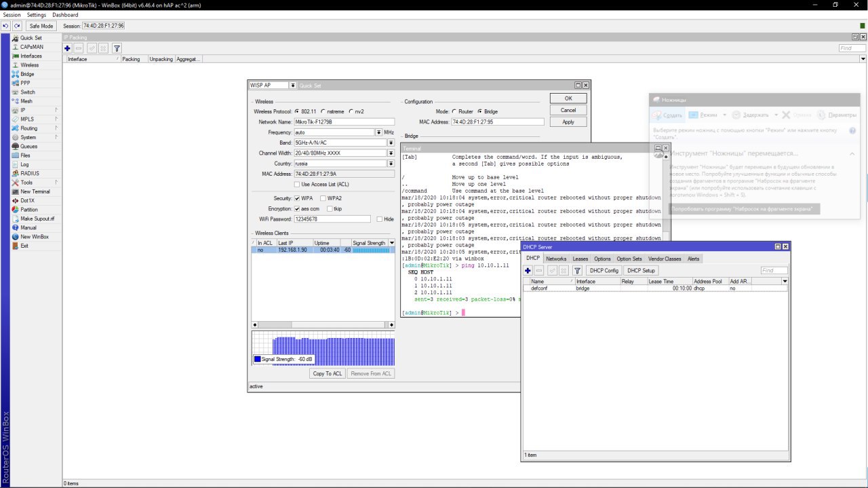
Task: Select nv2 wireless protocol
Action: tap(351, 111)
